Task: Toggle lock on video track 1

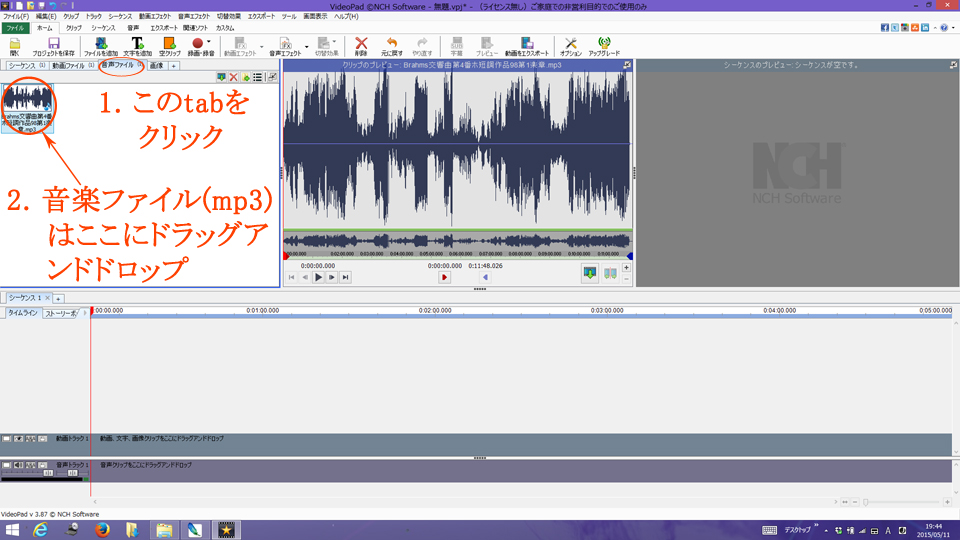Action: (x=43, y=439)
